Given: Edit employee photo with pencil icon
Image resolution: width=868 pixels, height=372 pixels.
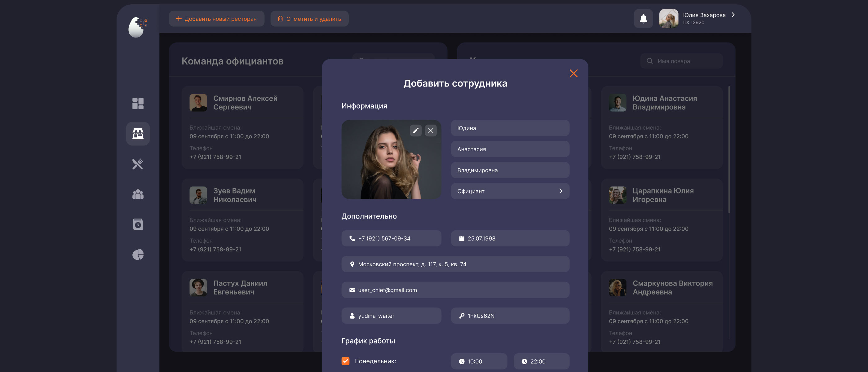Looking at the screenshot, I should (415, 131).
